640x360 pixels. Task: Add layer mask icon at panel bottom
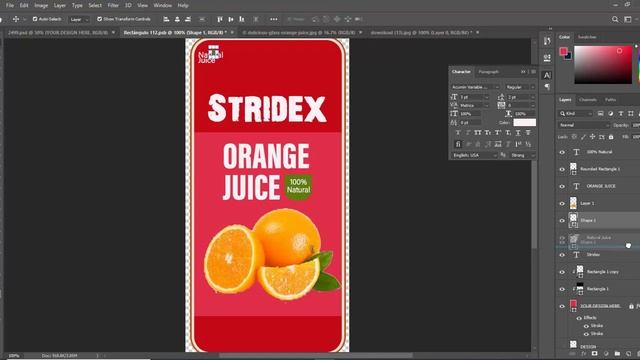595,353
